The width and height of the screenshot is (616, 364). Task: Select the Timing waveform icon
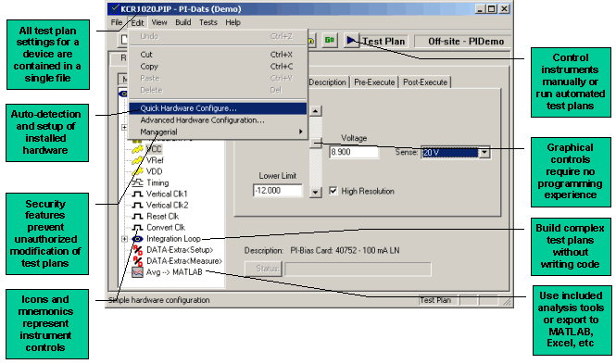[x=137, y=182]
